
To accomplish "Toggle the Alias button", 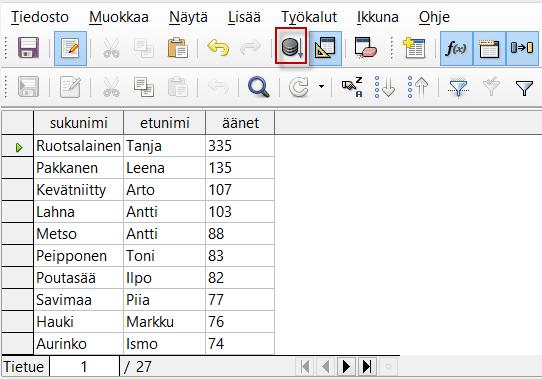I will (522, 48).
